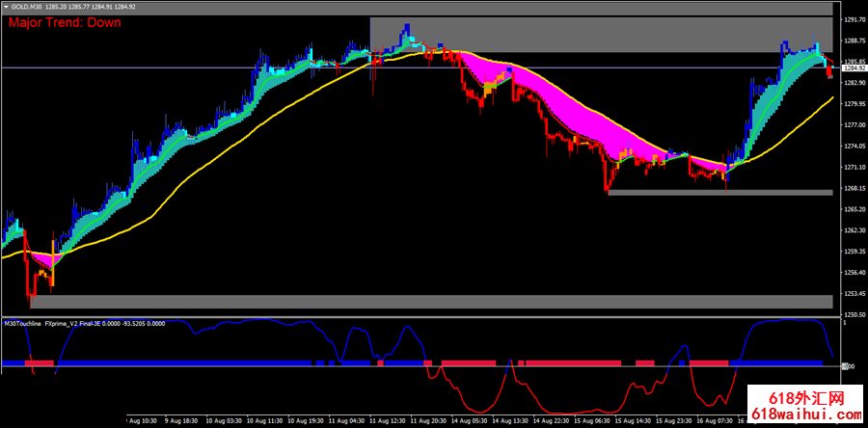Open the 618waihui.com watermark link
Image resolution: width=868 pixels, height=428 pixels.
(x=804, y=414)
